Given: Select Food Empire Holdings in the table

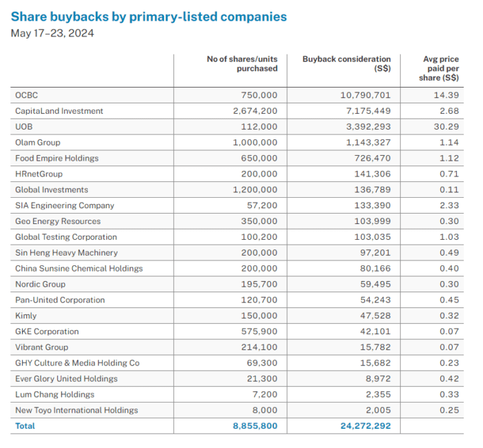Looking at the screenshot, I should coord(57,159).
